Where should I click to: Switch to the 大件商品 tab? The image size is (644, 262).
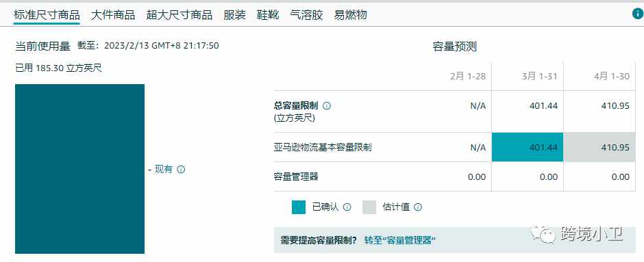point(113,15)
